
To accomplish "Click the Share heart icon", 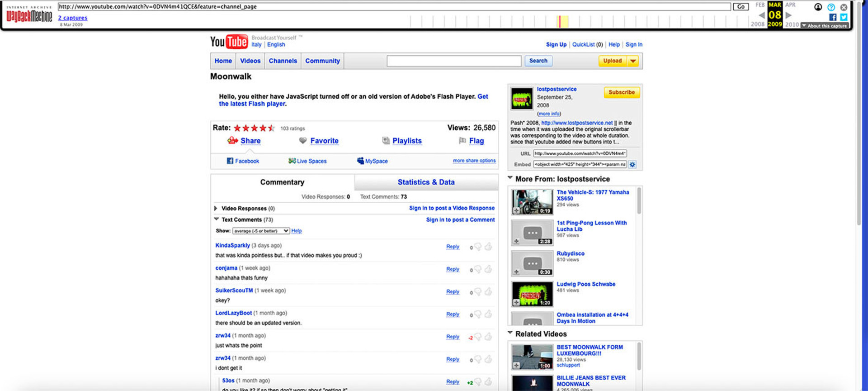I will (x=232, y=140).
